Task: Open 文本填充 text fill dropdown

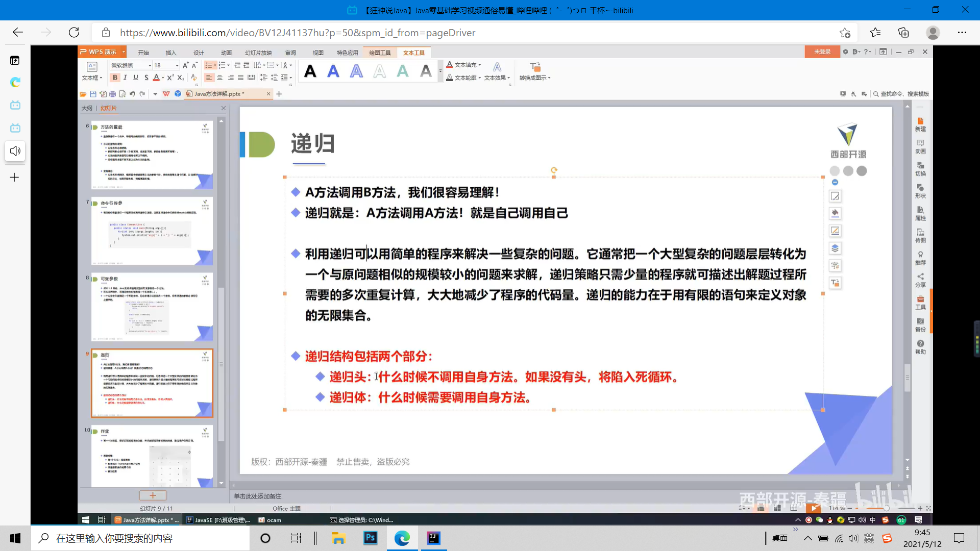Action: (480, 65)
